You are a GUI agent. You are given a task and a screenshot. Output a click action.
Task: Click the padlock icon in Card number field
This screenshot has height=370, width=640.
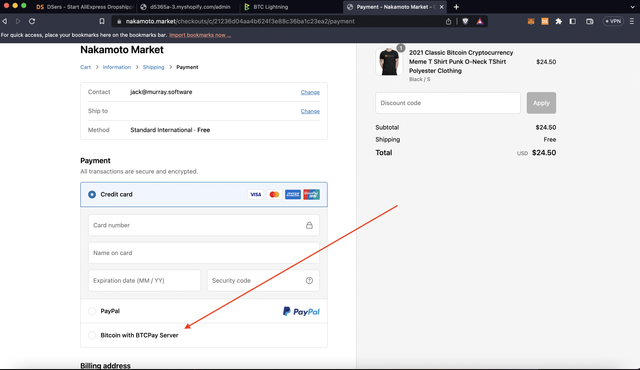point(309,225)
